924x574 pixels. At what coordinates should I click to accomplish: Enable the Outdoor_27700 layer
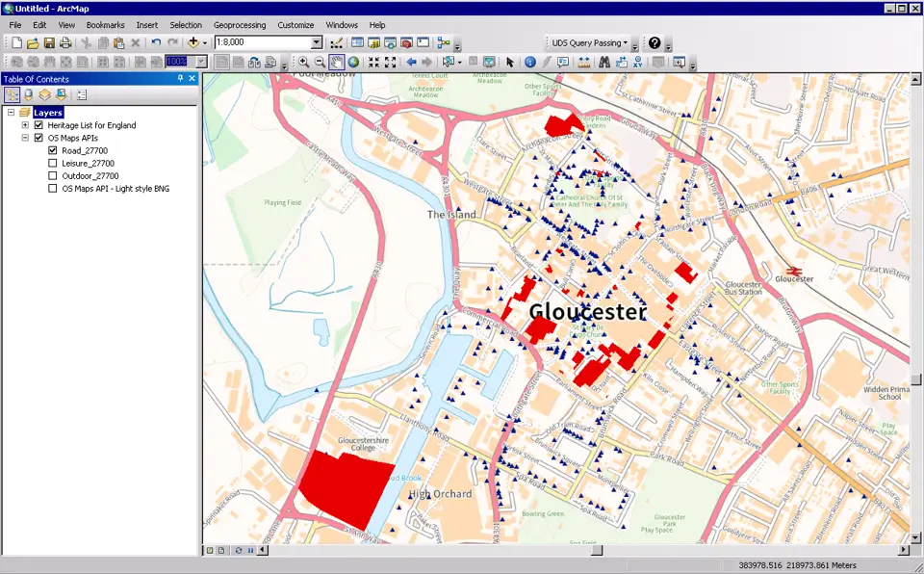52,176
